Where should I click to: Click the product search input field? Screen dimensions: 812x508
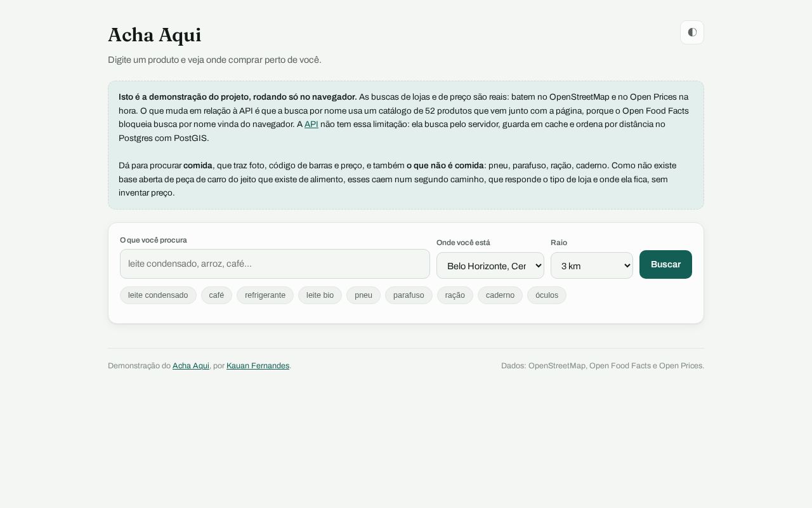coord(275,264)
